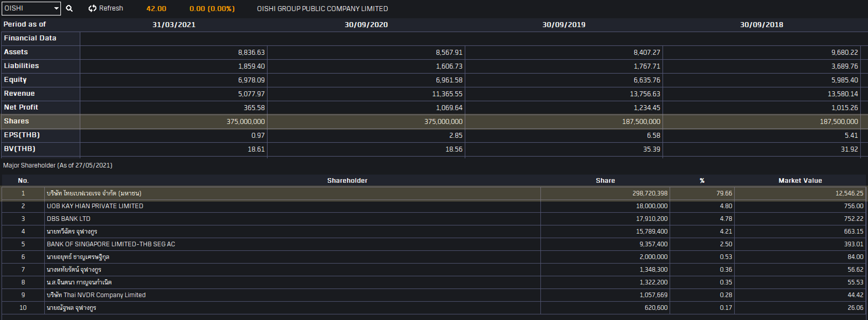Select the EPS(THB) row label

click(22, 135)
